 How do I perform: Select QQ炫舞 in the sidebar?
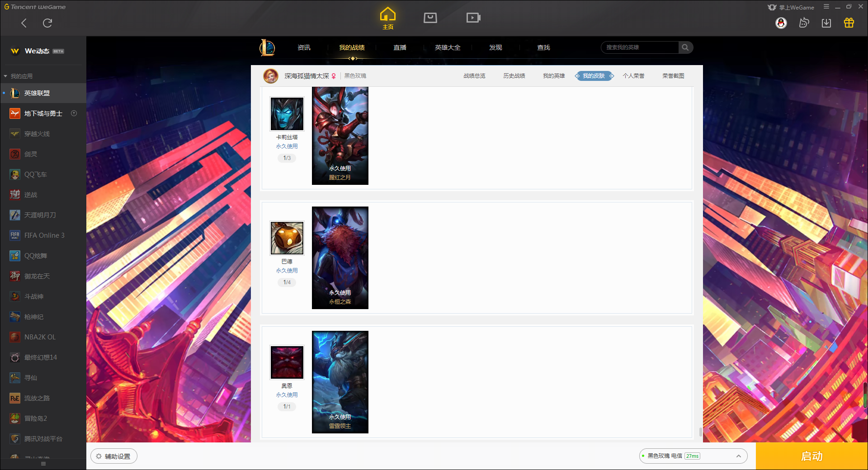[x=43, y=256]
